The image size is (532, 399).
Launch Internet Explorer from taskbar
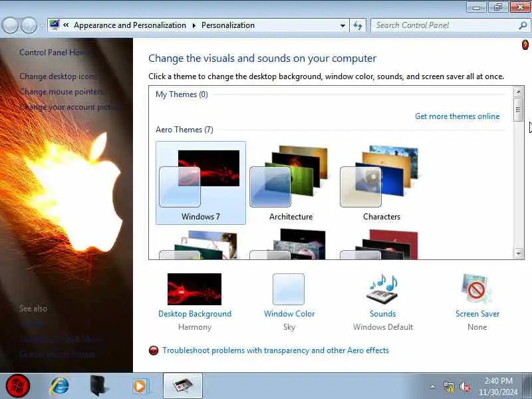tap(59, 386)
